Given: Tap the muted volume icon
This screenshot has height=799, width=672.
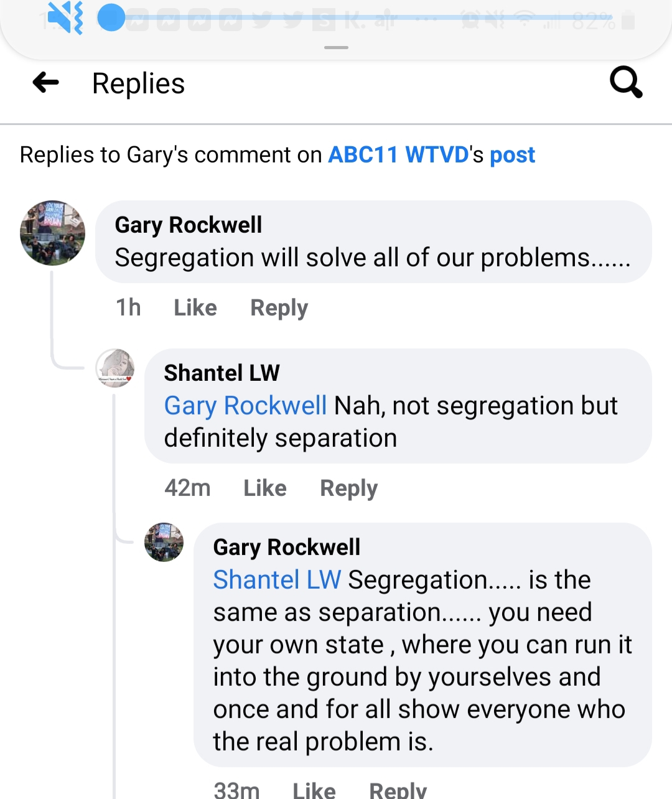Looking at the screenshot, I should coord(65,19).
